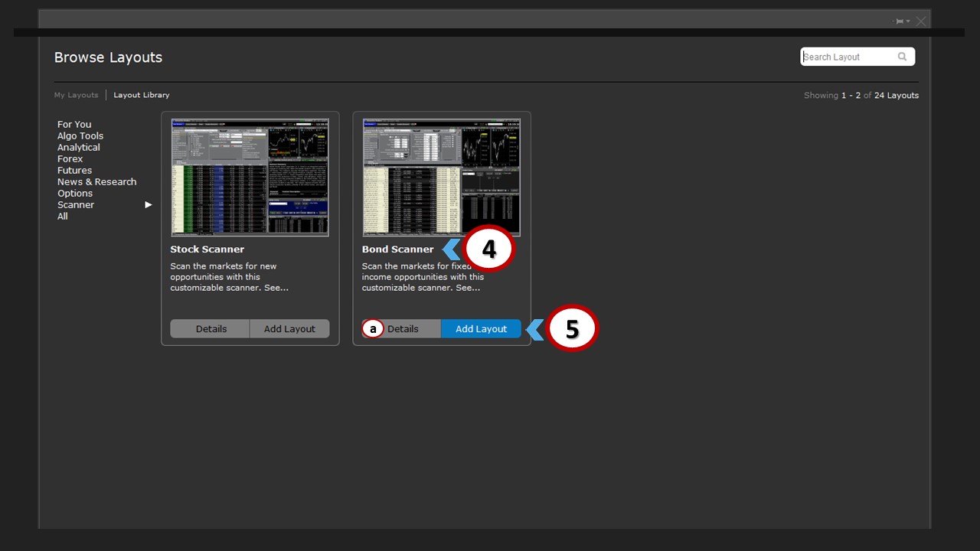Show All layouts in the sidebar
The height and width of the screenshot is (551, 980).
pyautogui.click(x=63, y=216)
